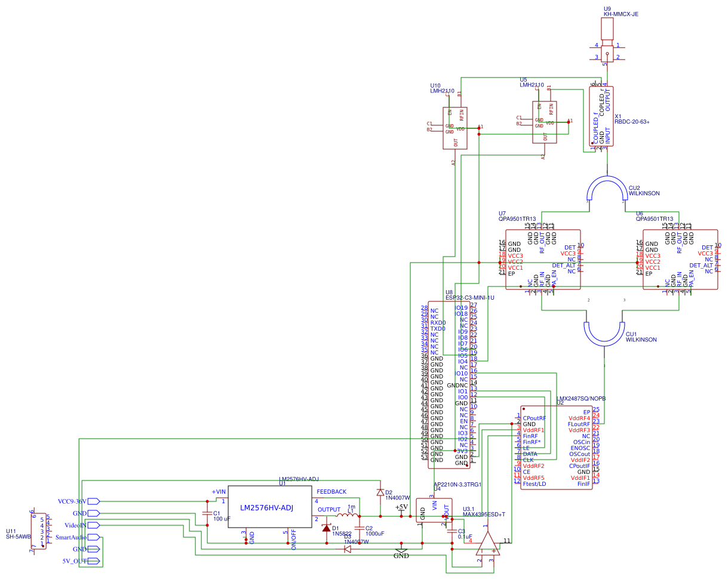Click the VCC9-36V input label
Viewport: 728px width, 579px height.
(x=72, y=500)
